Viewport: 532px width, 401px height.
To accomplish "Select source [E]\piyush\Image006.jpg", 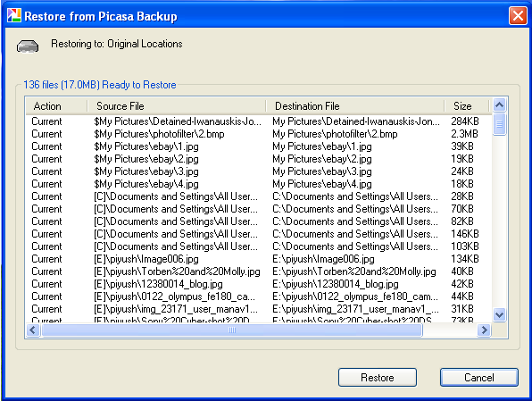I will coord(146,259).
